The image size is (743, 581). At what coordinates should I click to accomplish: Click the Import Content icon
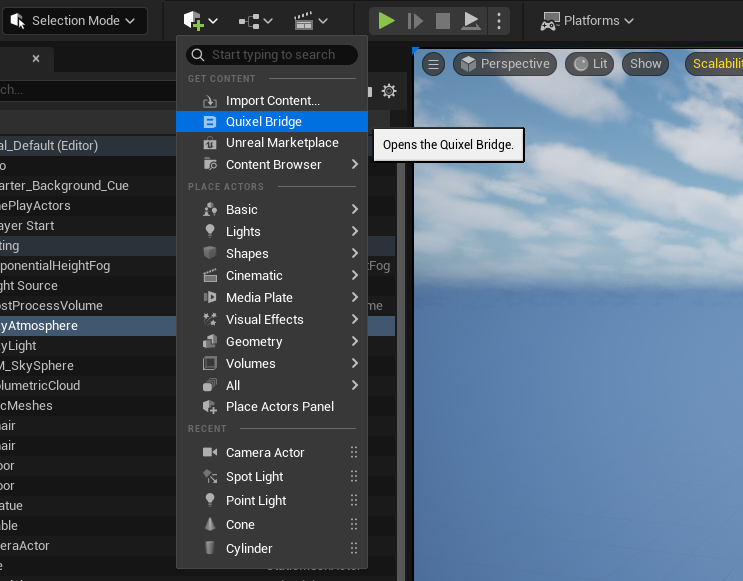coord(210,101)
